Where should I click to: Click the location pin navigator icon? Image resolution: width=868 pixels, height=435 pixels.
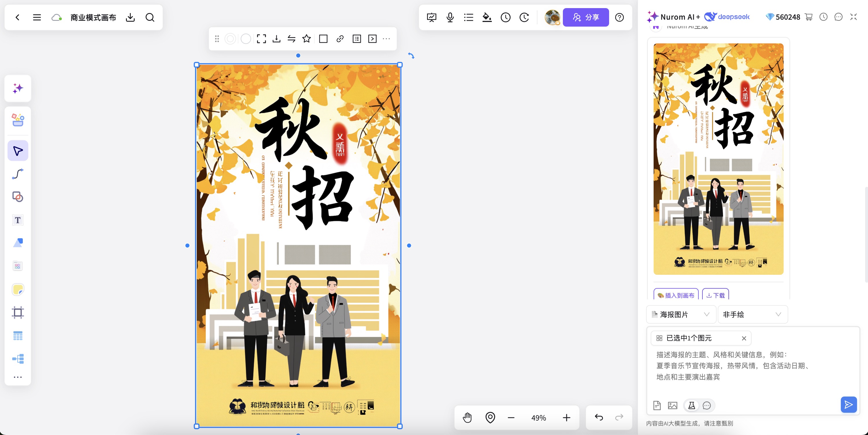tap(490, 418)
